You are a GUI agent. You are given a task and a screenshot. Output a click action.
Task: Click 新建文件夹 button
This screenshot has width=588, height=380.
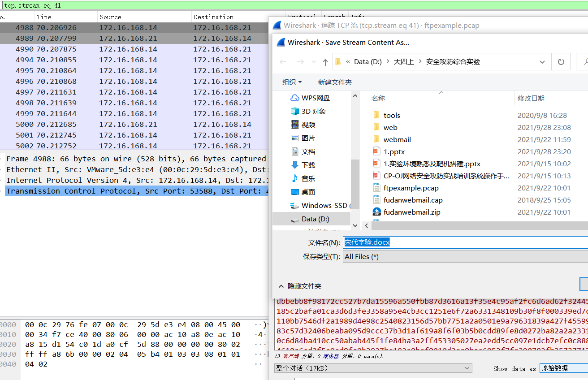335,82
